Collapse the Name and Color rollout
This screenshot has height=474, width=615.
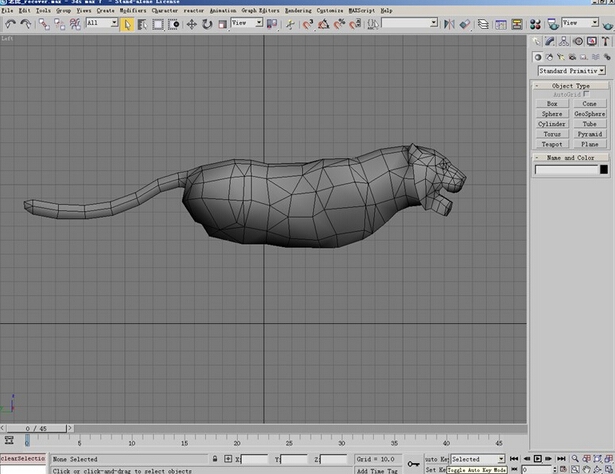571,158
